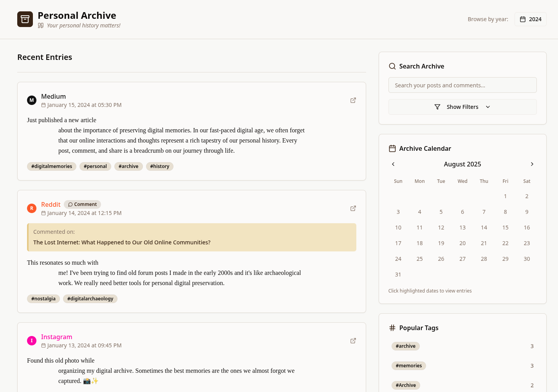Viewport: 558px width, 392px height.
Task: Select August 13 in the calendar
Action: (x=462, y=228)
